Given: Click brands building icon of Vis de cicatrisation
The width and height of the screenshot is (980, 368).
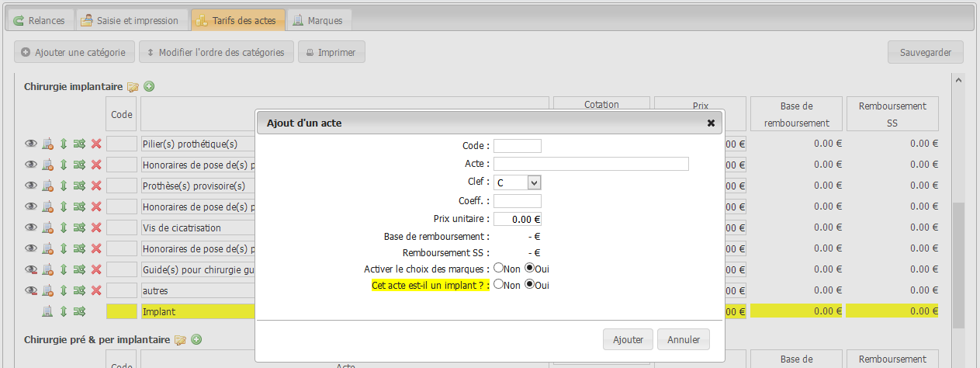Looking at the screenshot, I should [x=48, y=227].
